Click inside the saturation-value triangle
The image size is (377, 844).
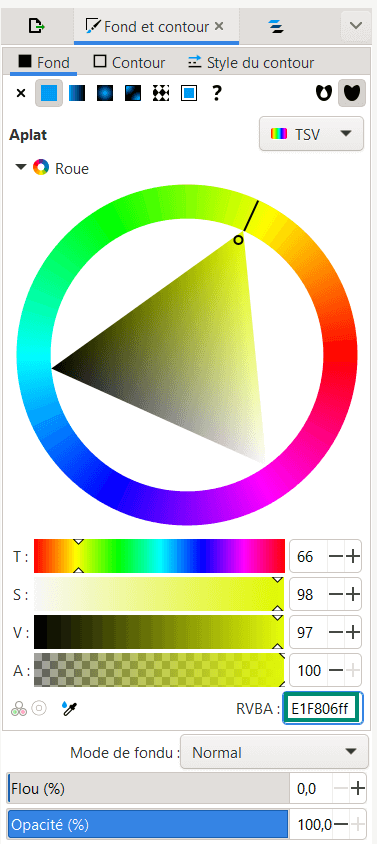click(188, 355)
